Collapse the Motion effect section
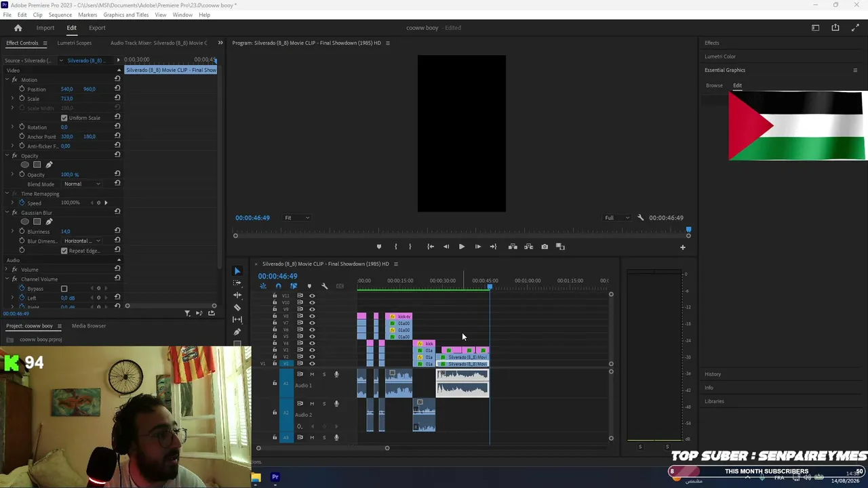 [7, 80]
